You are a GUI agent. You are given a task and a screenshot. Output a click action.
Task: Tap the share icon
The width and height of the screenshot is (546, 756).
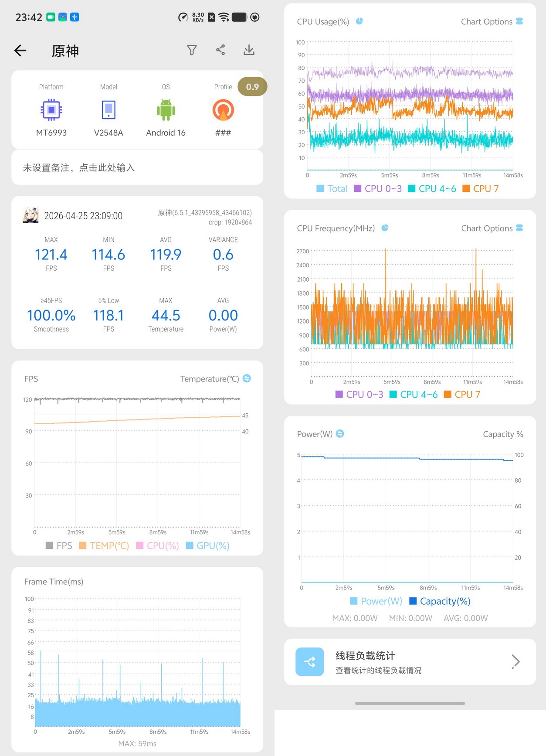tap(220, 50)
